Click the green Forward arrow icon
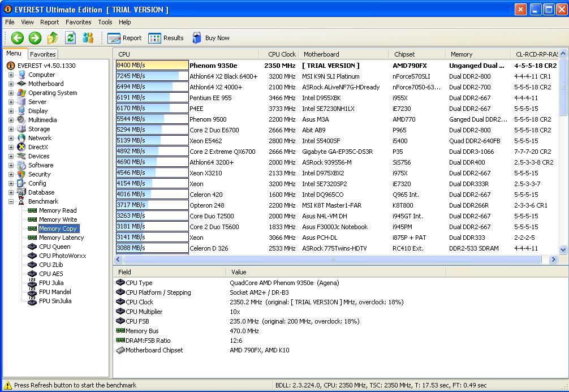 point(35,38)
